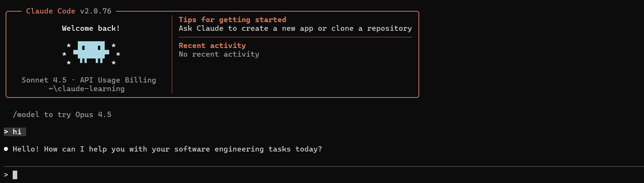Screen dimensions: 644x183
Task: Click the Sonnet 4.5 model label
Action: click(44, 80)
